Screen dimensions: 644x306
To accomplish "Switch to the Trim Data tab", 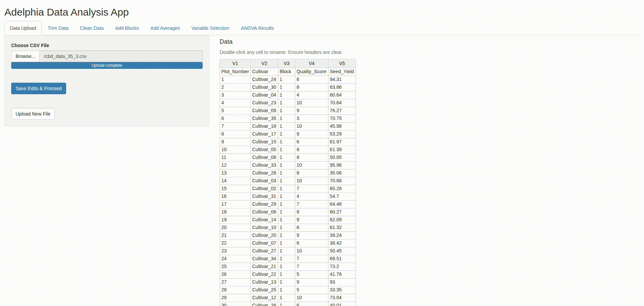I will 58,28.
